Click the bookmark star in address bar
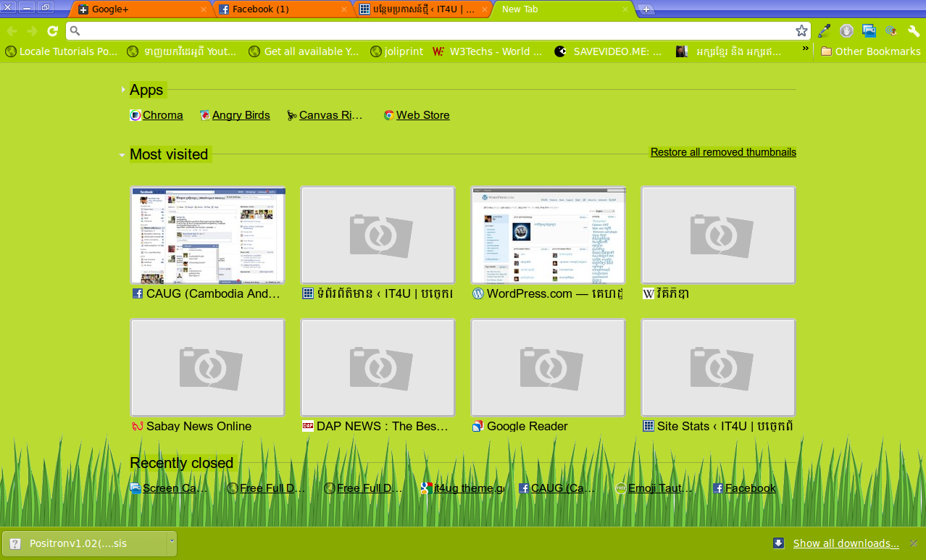Viewport: 926px width, 560px height. tap(801, 30)
